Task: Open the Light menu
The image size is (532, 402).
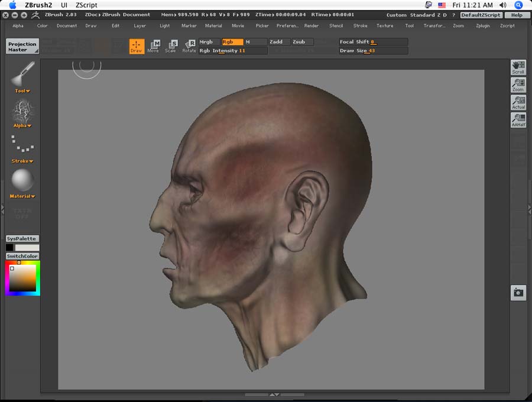Action: pyautogui.click(x=164, y=26)
